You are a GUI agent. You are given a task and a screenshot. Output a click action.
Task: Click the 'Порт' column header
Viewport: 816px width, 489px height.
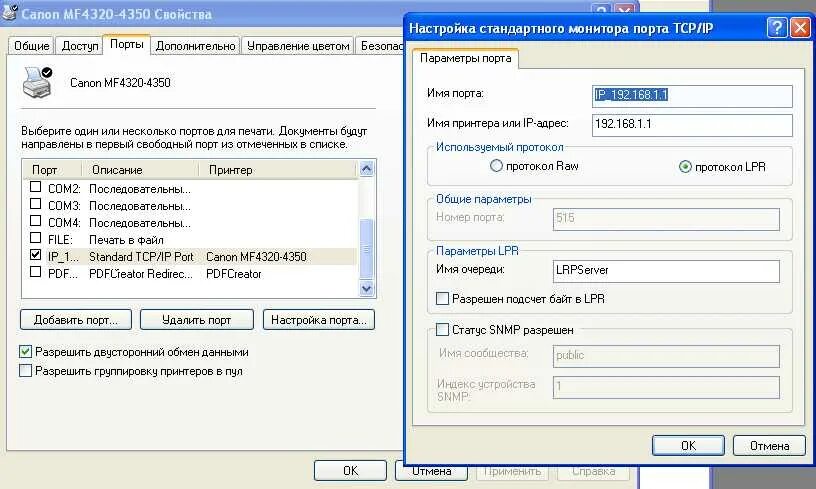point(52,170)
